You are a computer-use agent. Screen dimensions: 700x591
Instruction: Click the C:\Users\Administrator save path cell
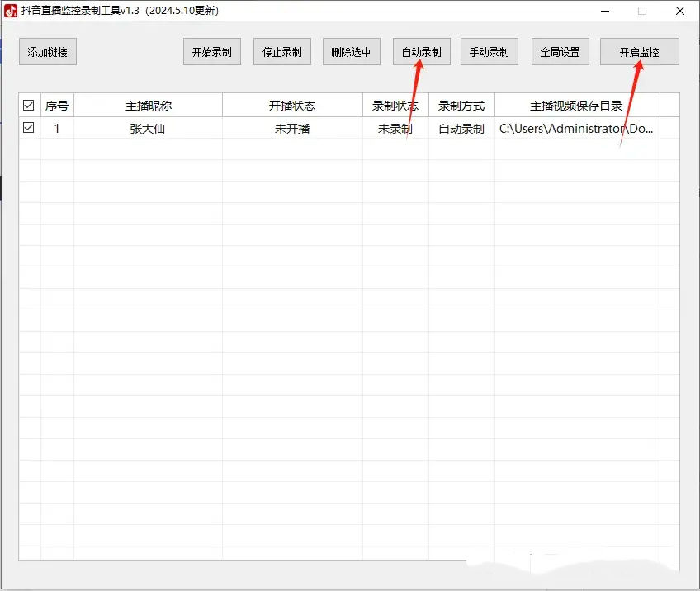coord(577,129)
